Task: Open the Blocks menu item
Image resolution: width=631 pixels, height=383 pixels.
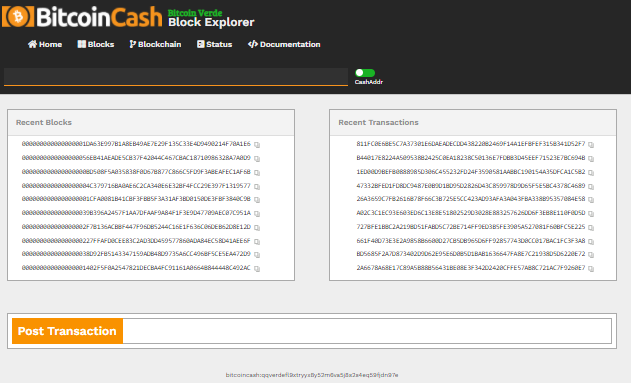Action: coord(96,44)
